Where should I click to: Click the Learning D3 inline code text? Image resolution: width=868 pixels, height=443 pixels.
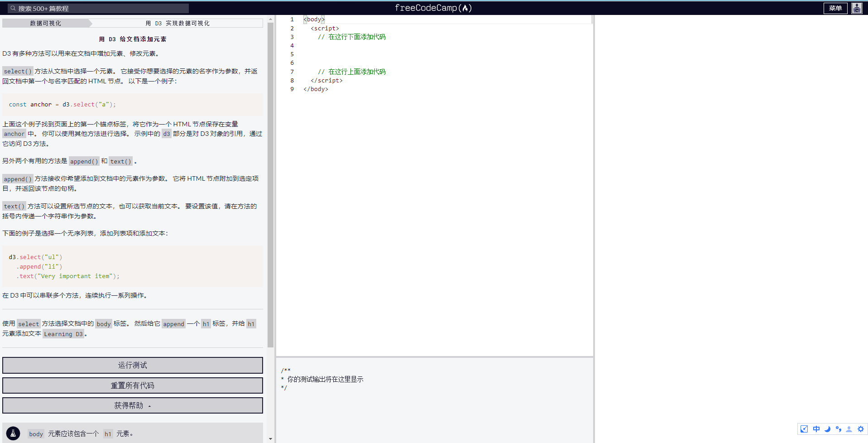(x=63, y=334)
